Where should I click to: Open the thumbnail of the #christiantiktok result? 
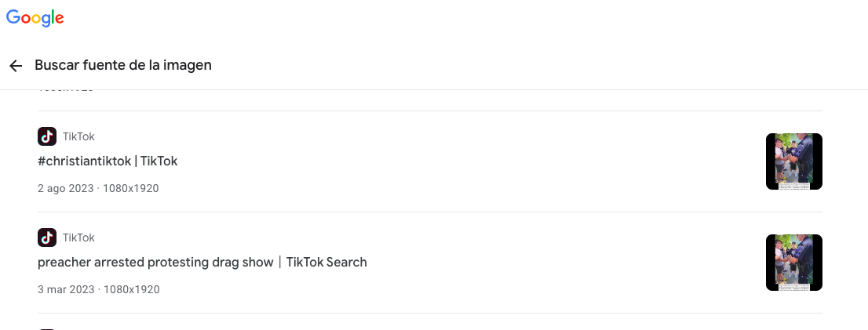(x=793, y=161)
